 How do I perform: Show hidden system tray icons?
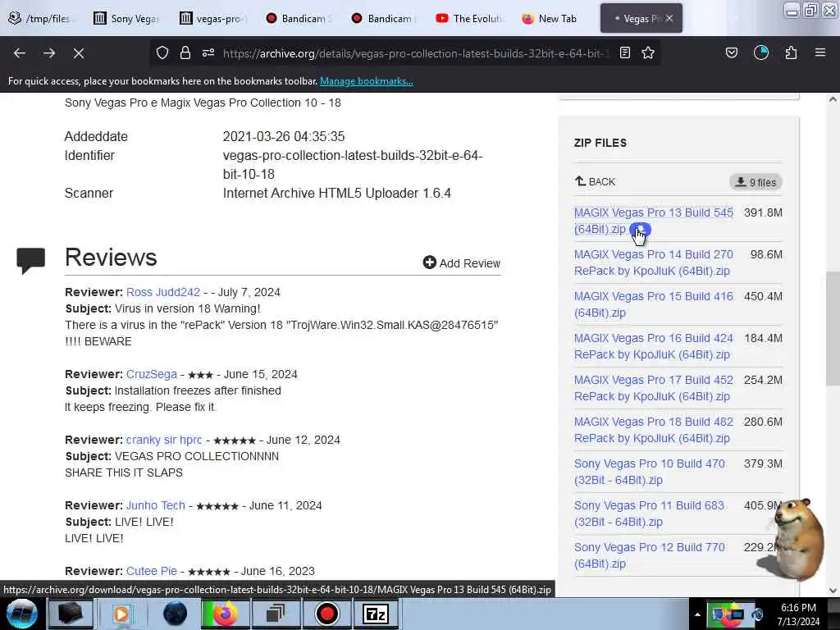[x=697, y=614]
